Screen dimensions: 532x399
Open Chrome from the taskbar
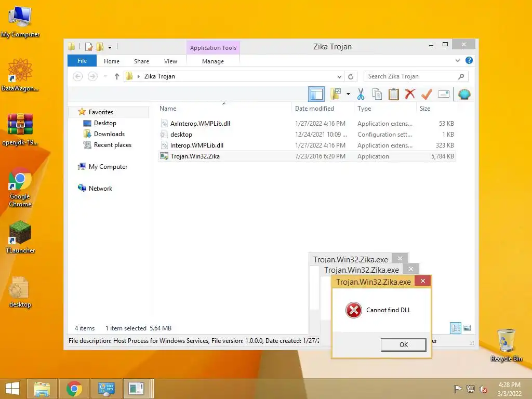(x=74, y=389)
